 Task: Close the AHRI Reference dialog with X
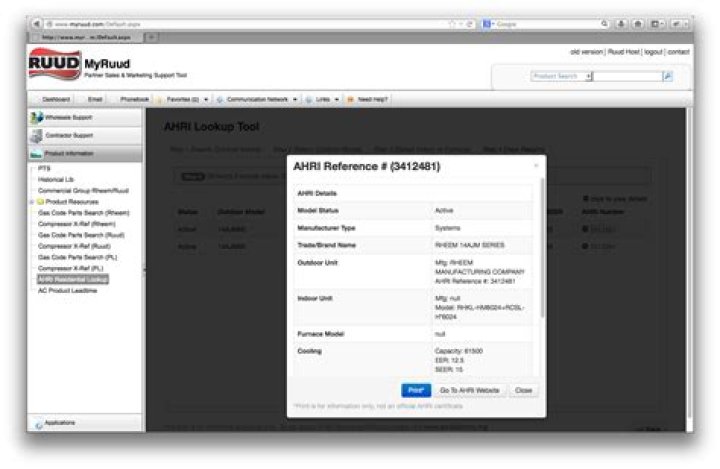(536, 165)
